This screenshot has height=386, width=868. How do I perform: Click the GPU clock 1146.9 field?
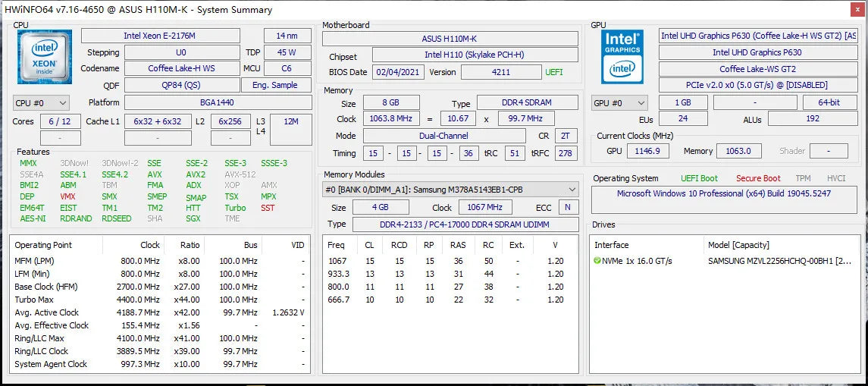(x=647, y=151)
